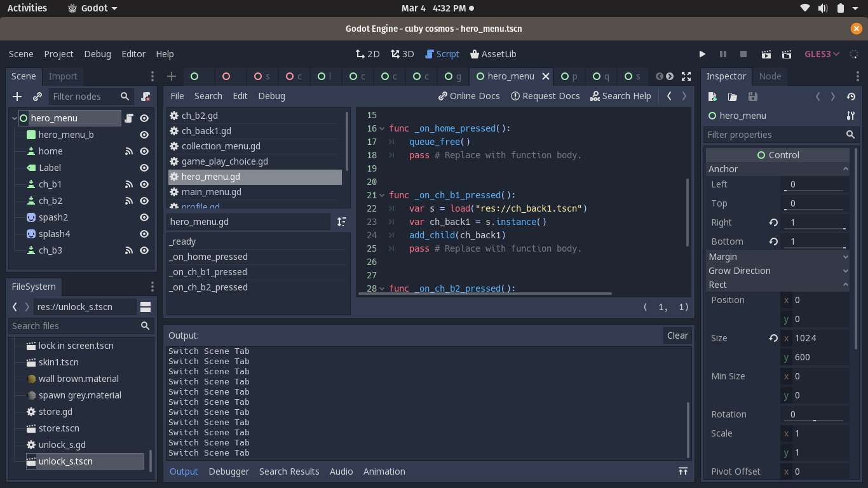This screenshot has width=868, height=488.
Task: Open object history in the Inspector
Action: click(852, 97)
